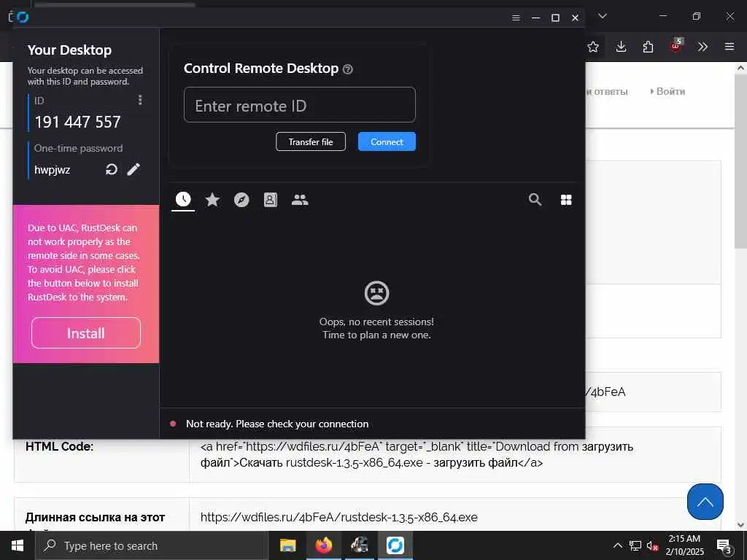Edit the one-time password with pencil icon
Screen dimensions: 747x560
[133, 169]
